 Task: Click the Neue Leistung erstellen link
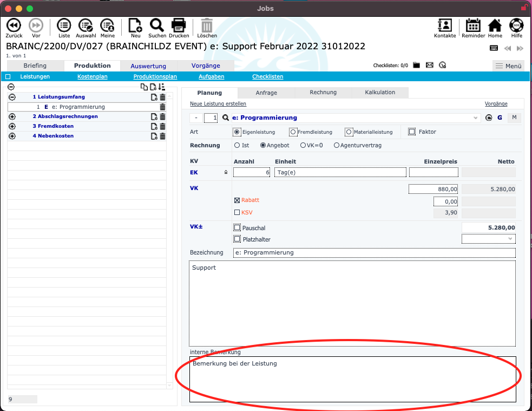click(218, 103)
